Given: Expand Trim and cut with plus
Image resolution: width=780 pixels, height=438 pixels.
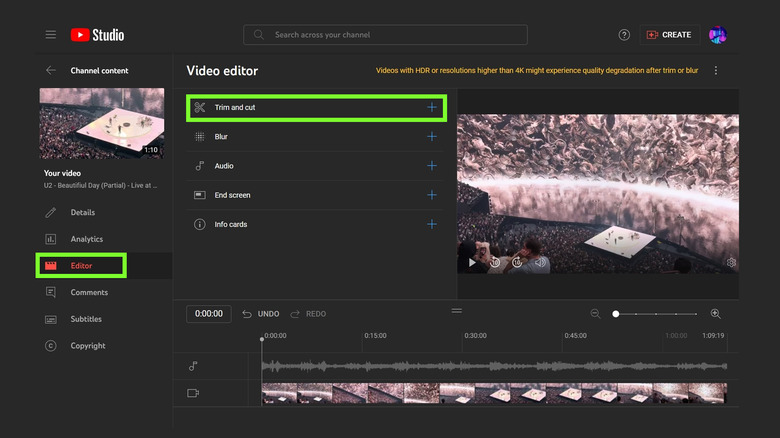Looking at the screenshot, I should 432,107.
